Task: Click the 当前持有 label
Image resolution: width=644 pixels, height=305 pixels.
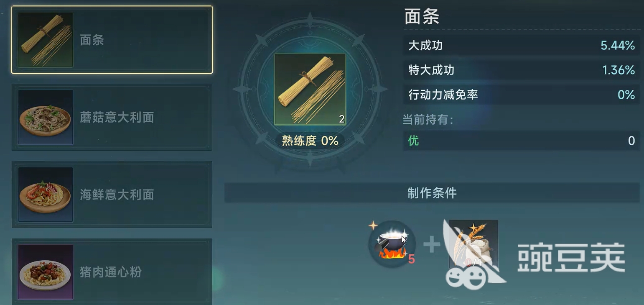Action: 428,120
